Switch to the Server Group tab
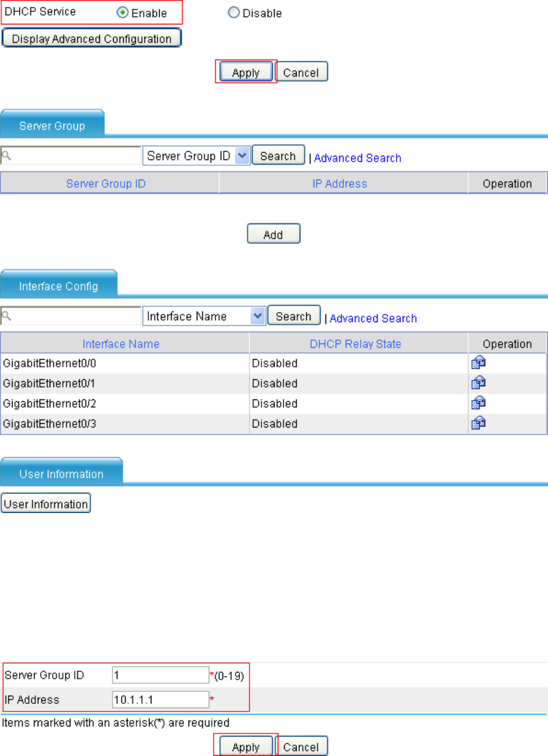The height and width of the screenshot is (756, 548). [x=52, y=126]
